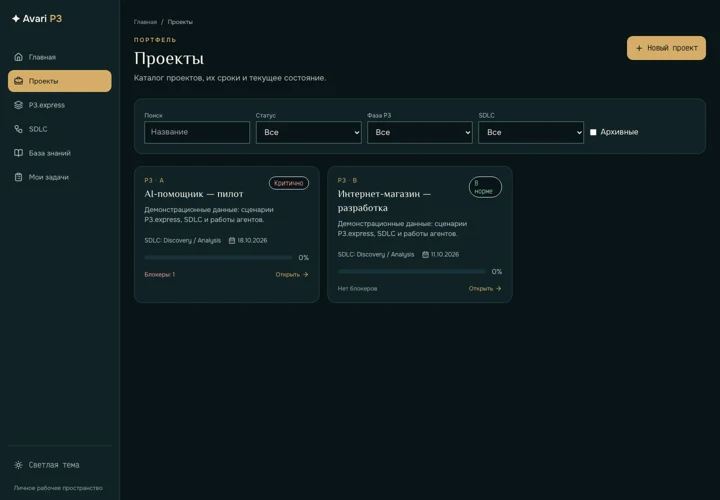Click the Каталог проектов subtitle text
The image size is (720, 500).
(230, 78)
